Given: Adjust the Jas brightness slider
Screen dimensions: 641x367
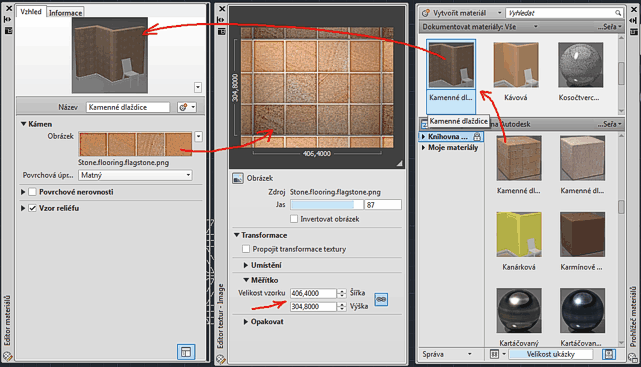Looking at the screenshot, I should pyautogui.click(x=326, y=204).
